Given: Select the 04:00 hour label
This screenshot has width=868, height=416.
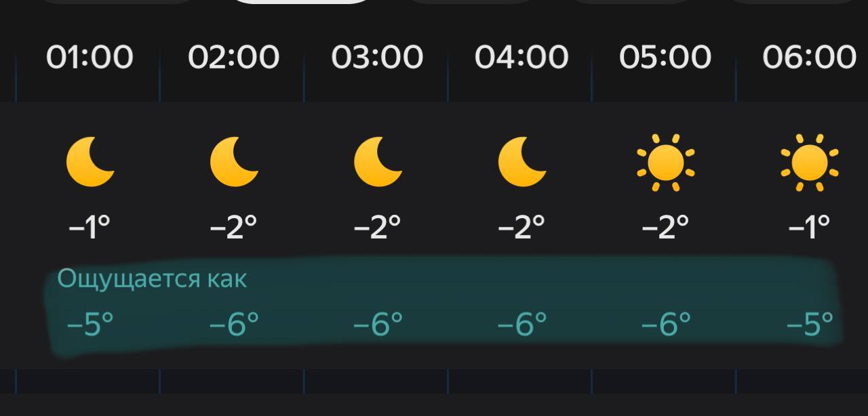Looking at the screenshot, I should tap(521, 57).
